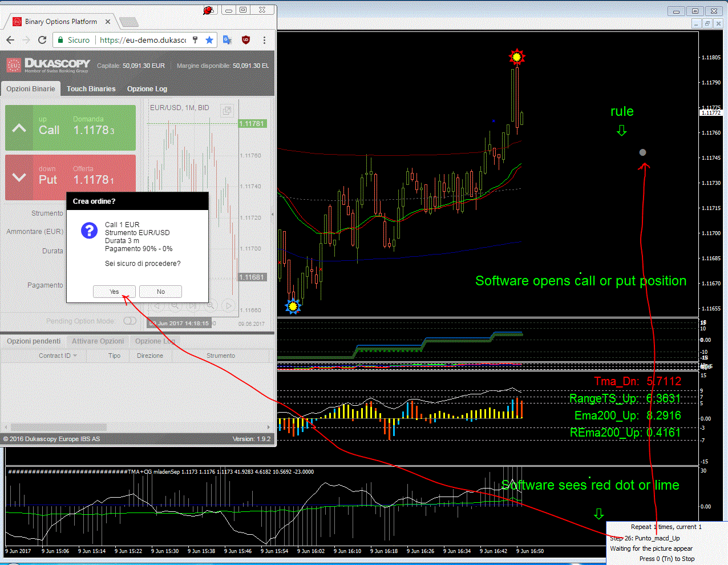728x565 pixels.
Task: Click the gray rule dot on chart
Action: (x=643, y=152)
